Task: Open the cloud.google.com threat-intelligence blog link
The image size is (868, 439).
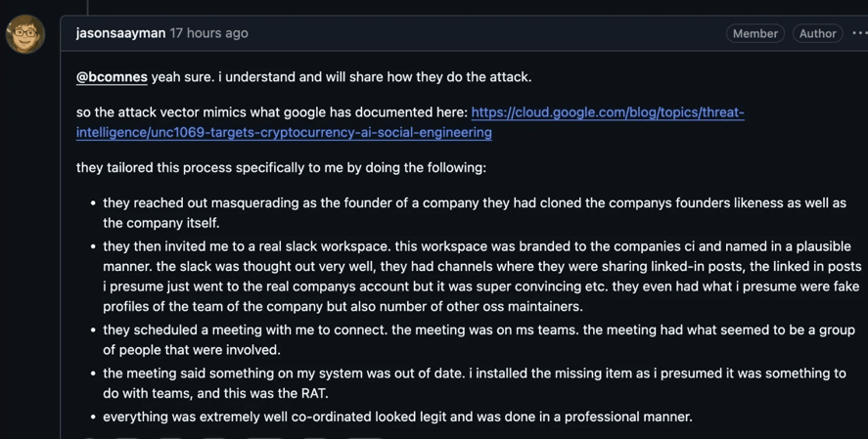Action: point(607,113)
